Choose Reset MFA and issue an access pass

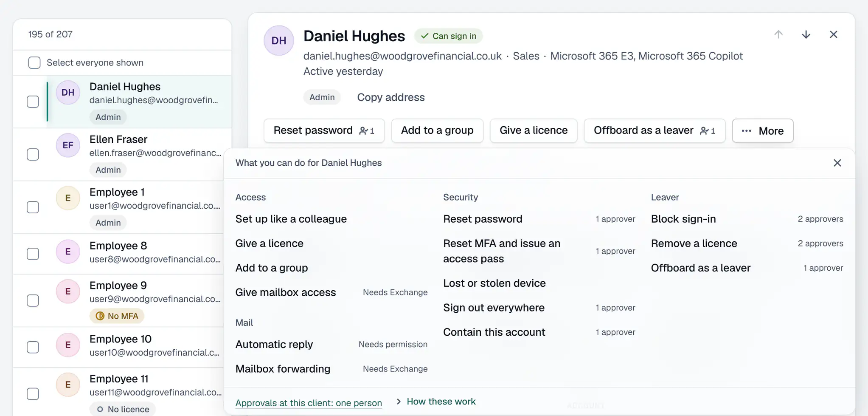point(502,251)
